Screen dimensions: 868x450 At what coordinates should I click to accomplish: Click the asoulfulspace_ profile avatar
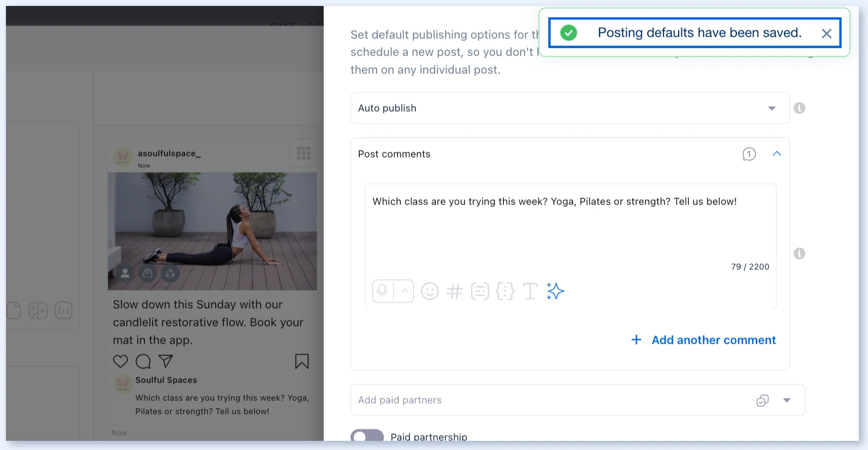[x=123, y=157]
